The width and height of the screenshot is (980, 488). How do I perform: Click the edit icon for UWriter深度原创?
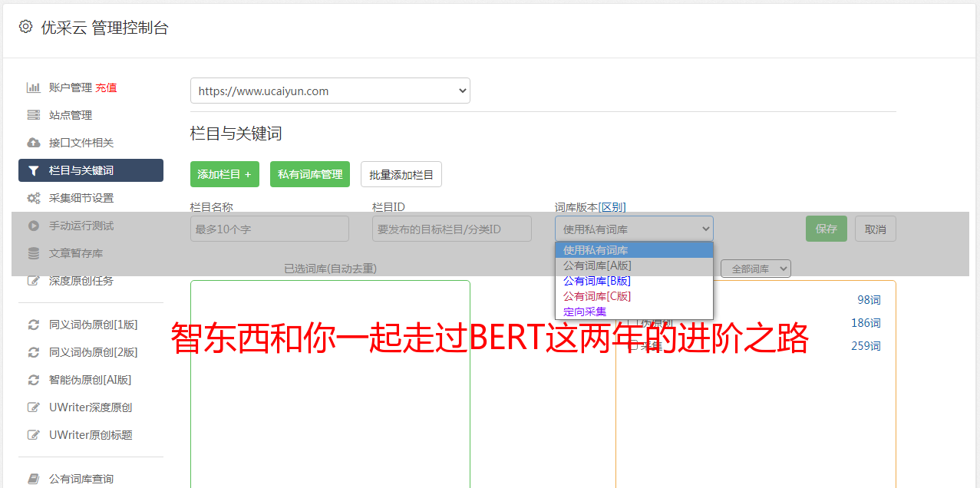33,407
